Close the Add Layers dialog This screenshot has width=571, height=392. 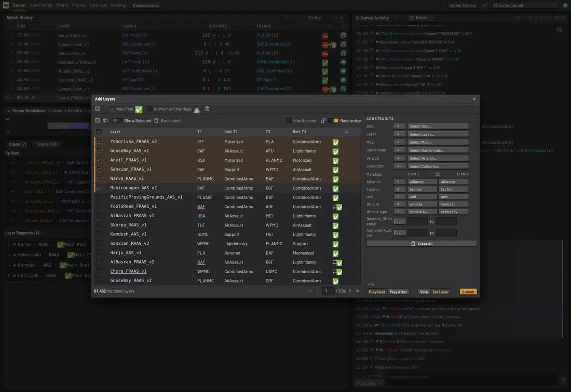474,99
